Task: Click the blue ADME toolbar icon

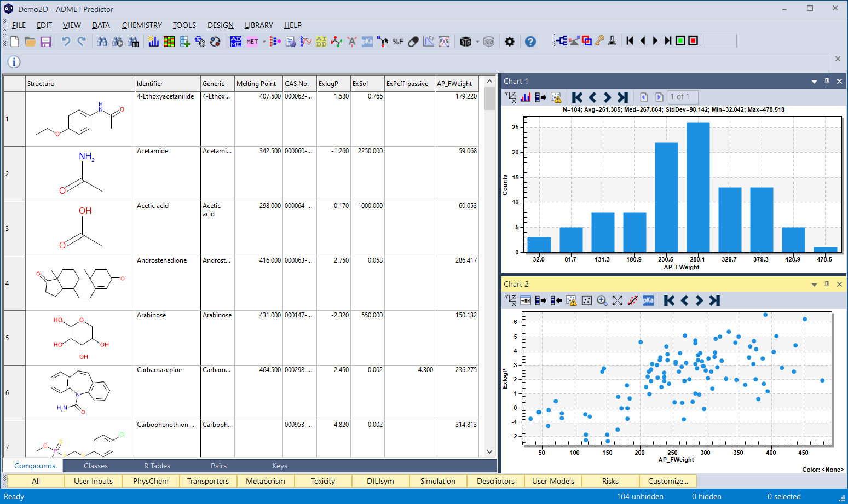Action: click(236, 42)
